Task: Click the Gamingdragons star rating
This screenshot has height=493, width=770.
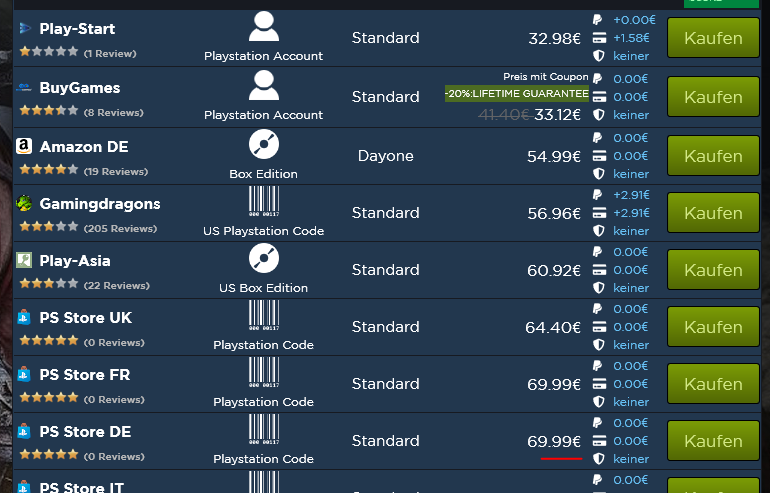Action: click(49, 226)
